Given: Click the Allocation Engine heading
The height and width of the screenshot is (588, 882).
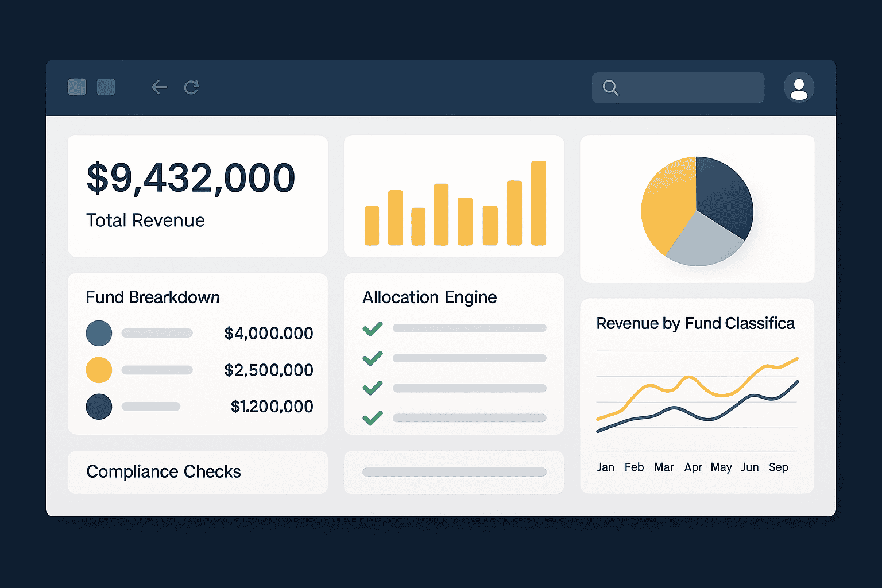Looking at the screenshot, I should [430, 297].
